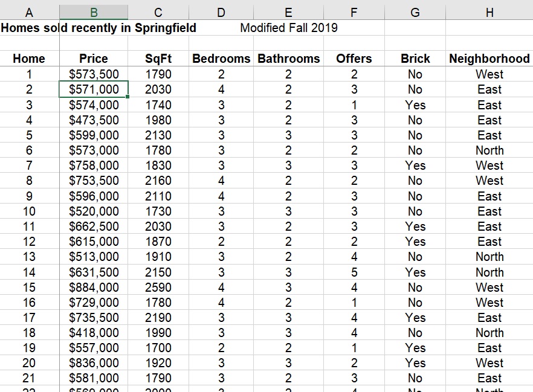Click the price cell $520,000
The height and width of the screenshot is (392, 533).
(94, 211)
